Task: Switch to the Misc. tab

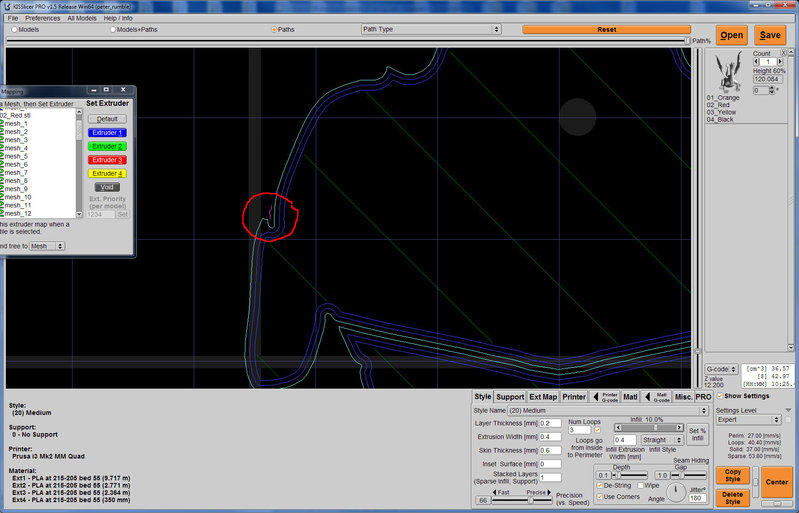Action: pos(683,397)
